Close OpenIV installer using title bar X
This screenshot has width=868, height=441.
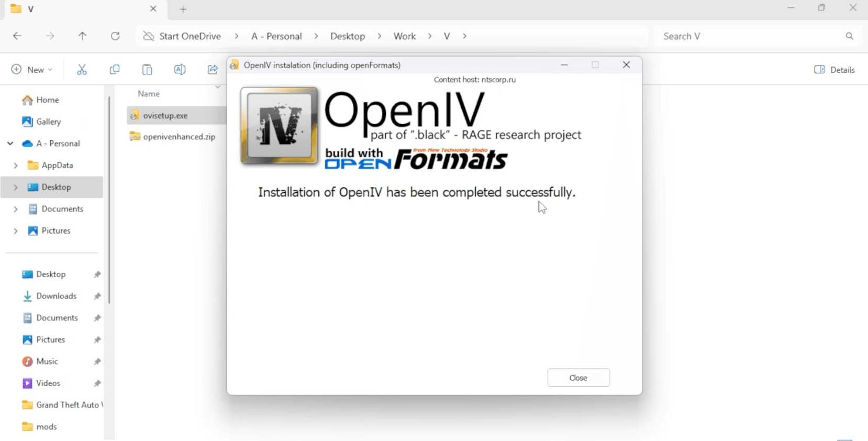click(626, 65)
